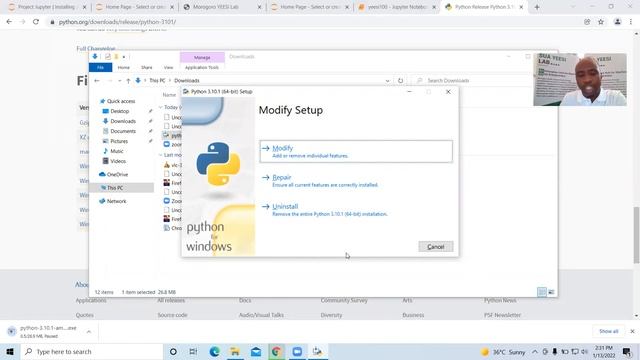Open Pictures in the navigation pane
Screen dimensions: 640x360
[x=119, y=141]
